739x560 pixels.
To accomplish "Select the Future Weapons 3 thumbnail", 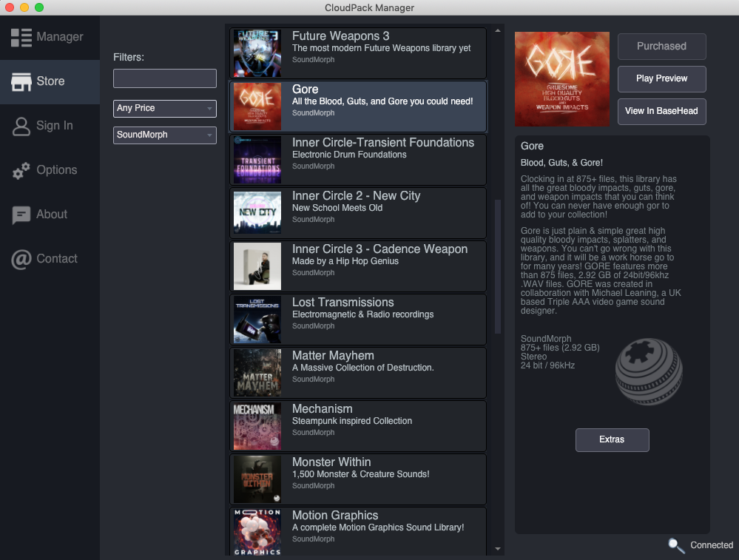I will [257, 53].
